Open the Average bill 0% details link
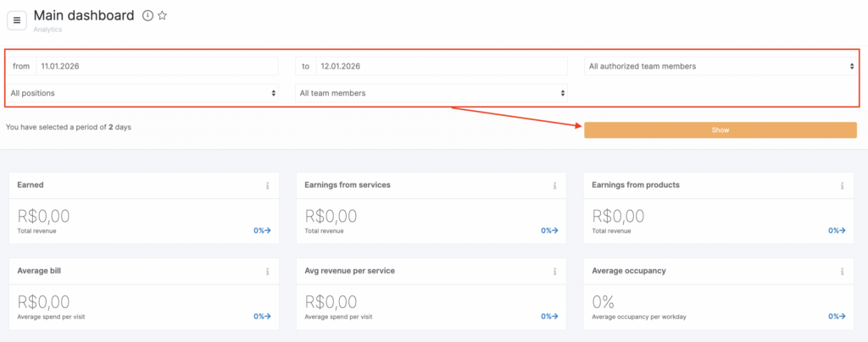The height and width of the screenshot is (342, 868). click(x=262, y=317)
